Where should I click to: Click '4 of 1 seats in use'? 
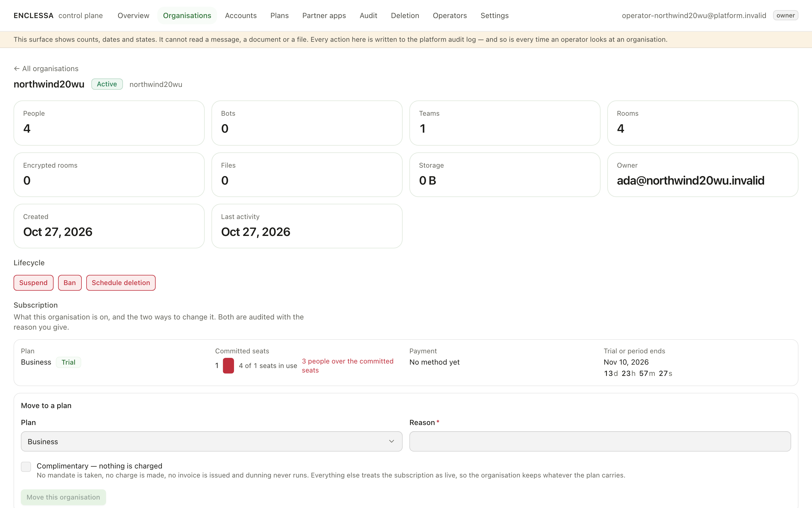click(x=268, y=365)
